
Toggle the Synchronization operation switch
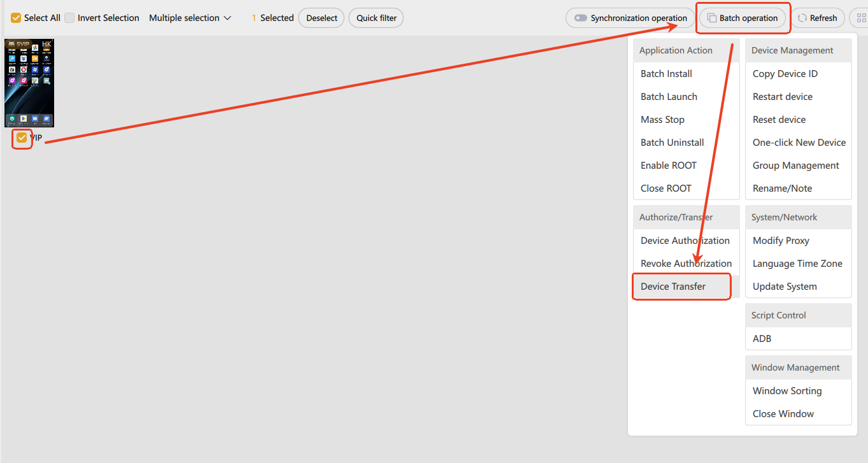click(x=580, y=18)
